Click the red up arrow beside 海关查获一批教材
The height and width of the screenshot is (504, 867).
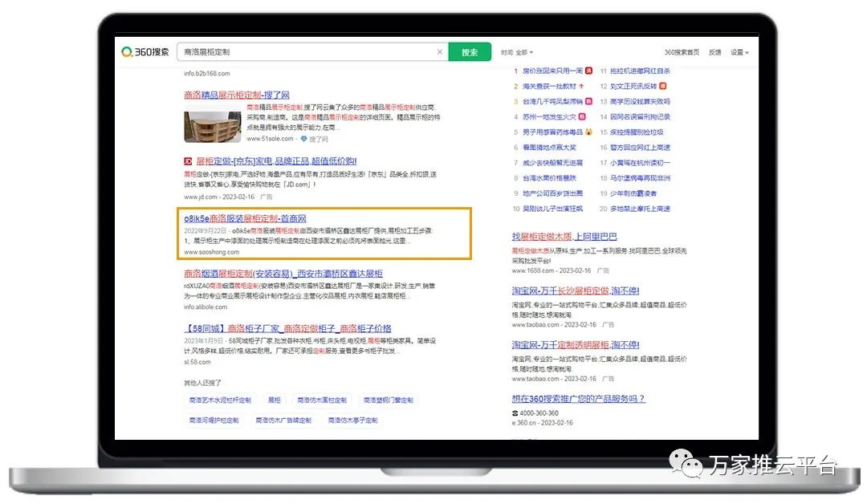pos(581,86)
